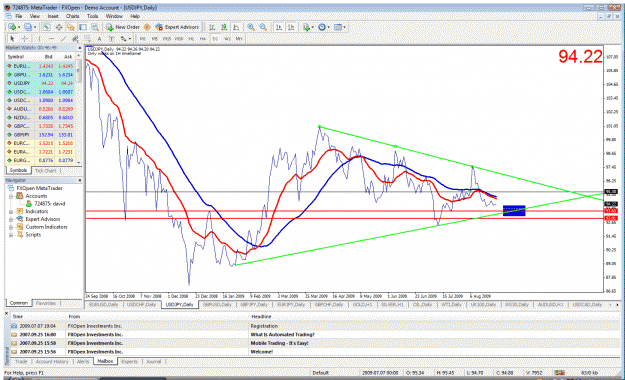Open the Charts menu
625x380 pixels.
click(73, 16)
